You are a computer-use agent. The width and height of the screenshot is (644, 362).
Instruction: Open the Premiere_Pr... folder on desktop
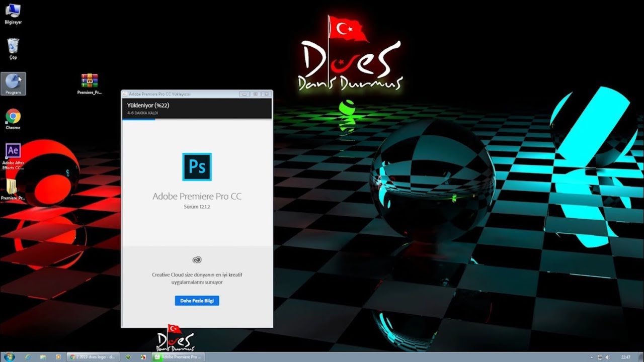click(x=13, y=190)
